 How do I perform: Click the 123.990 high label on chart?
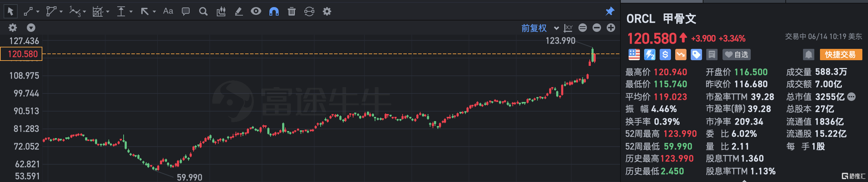click(560, 41)
